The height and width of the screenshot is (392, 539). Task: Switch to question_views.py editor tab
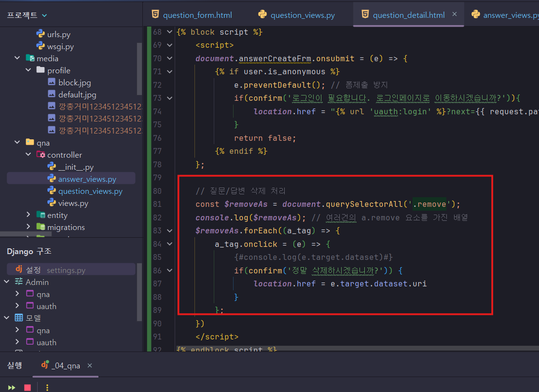point(296,15)
